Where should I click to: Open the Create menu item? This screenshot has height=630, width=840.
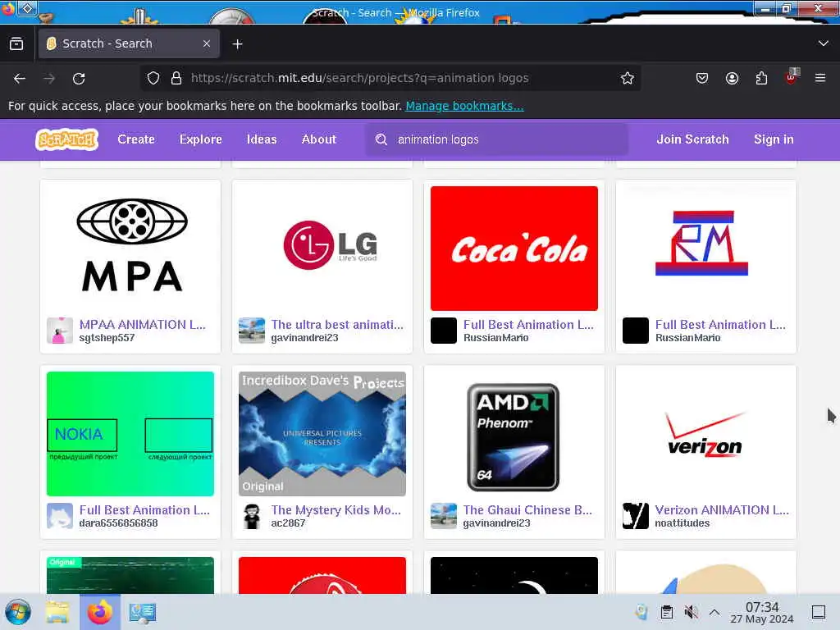pos(136,139)
